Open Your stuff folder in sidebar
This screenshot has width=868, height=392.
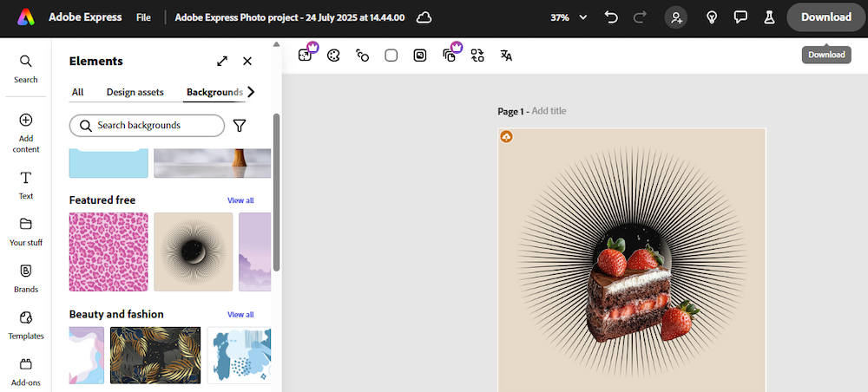pos(25,232)
